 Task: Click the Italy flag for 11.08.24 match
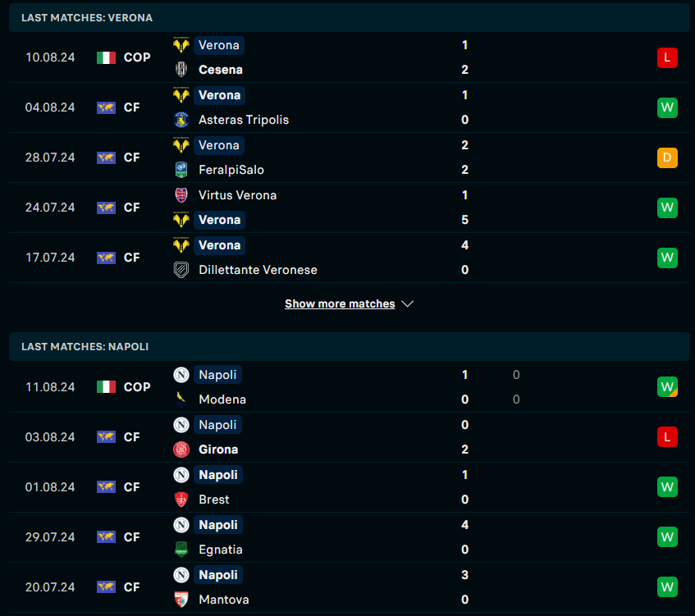pyautogui.click(x=107, y=387)
